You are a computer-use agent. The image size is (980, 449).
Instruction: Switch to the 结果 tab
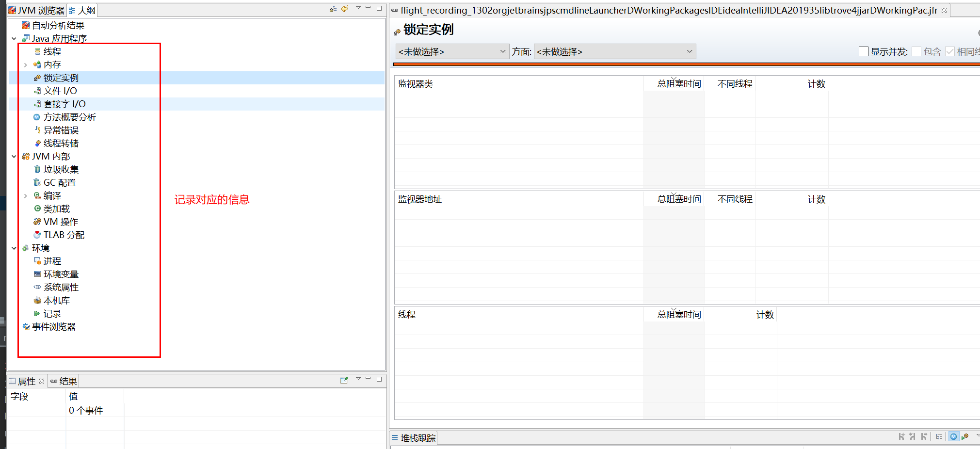click(x=64, y=381)
